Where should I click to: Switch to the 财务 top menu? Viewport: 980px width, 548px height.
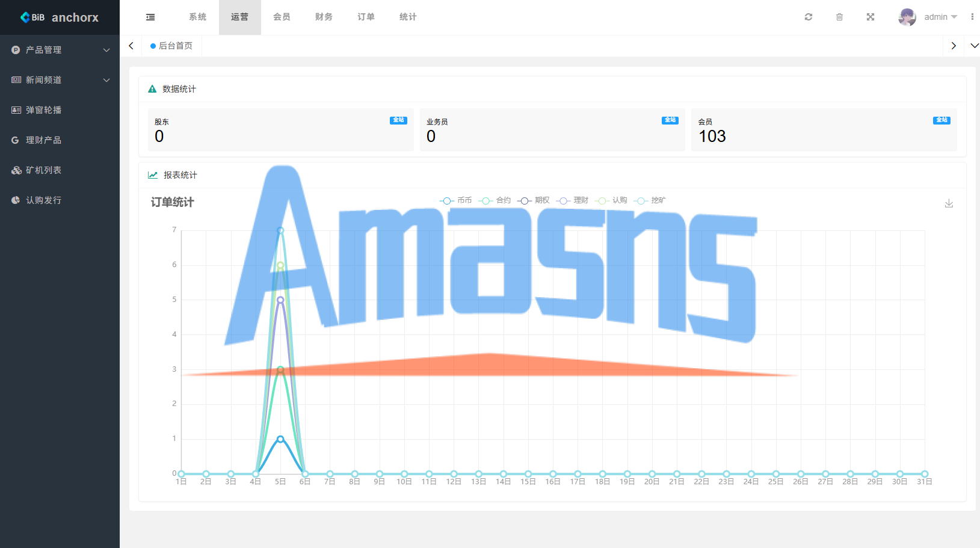[324, 17]
